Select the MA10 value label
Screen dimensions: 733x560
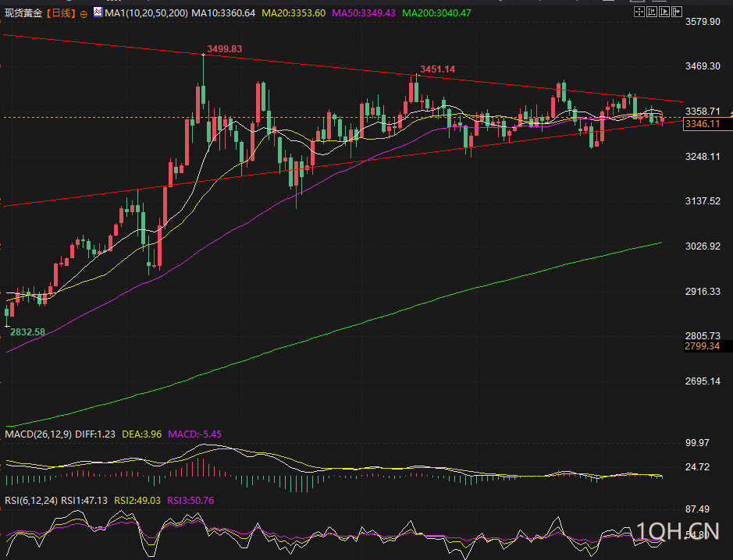223,13
